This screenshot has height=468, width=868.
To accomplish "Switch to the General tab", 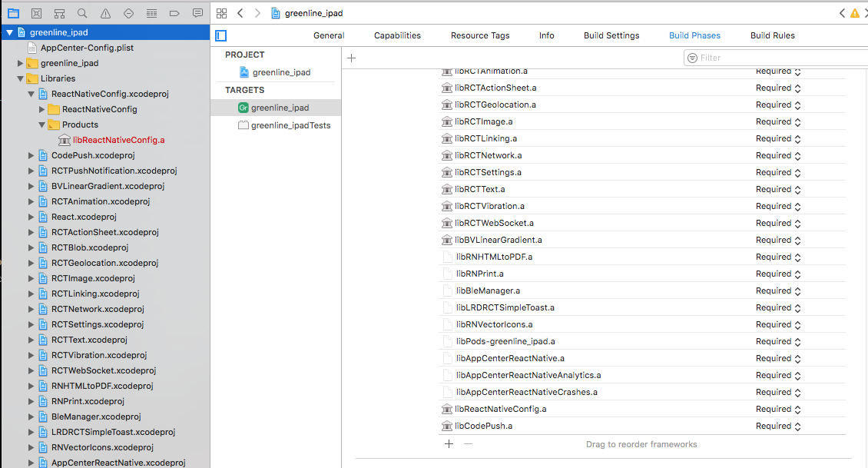I will 329,35.
